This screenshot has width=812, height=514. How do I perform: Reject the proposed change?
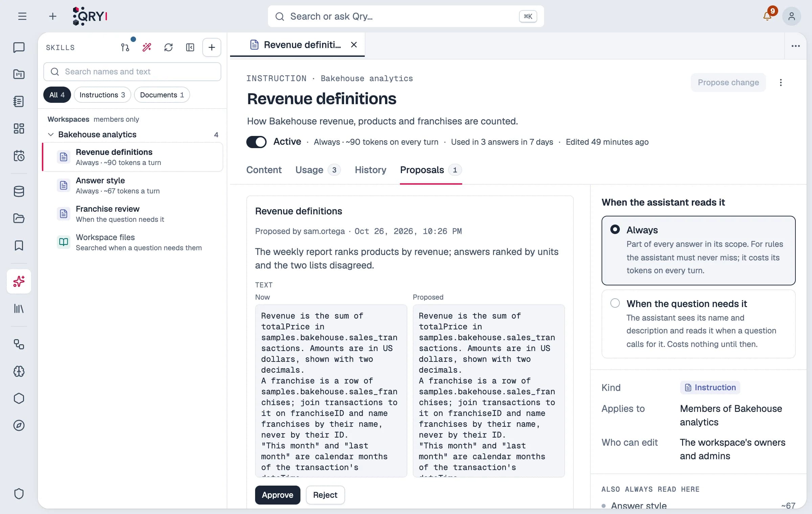tap(325, 495)
